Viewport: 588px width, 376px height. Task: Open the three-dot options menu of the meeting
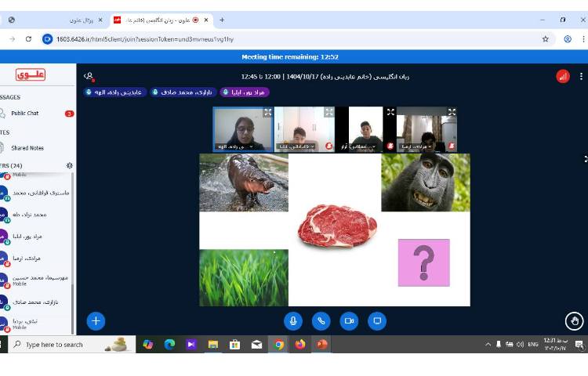pos(581,77)
